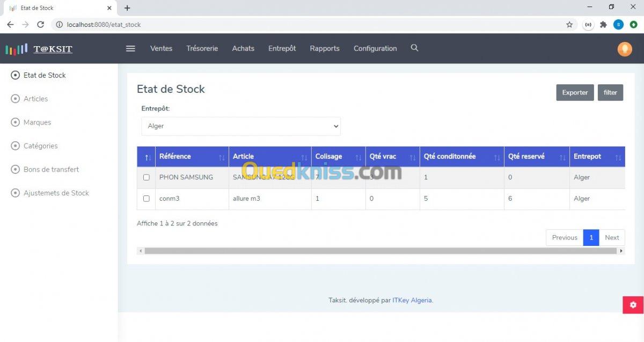Viewport: 644px width, 342px height.
Task: Open the search magnifier in navbar
Action: click(414, 48)
